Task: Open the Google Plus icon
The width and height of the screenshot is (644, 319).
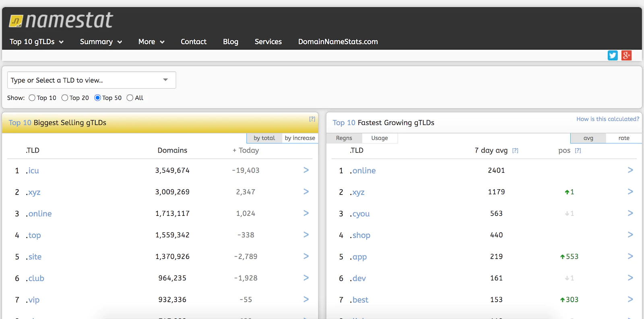Action: (x=626, y=56)
